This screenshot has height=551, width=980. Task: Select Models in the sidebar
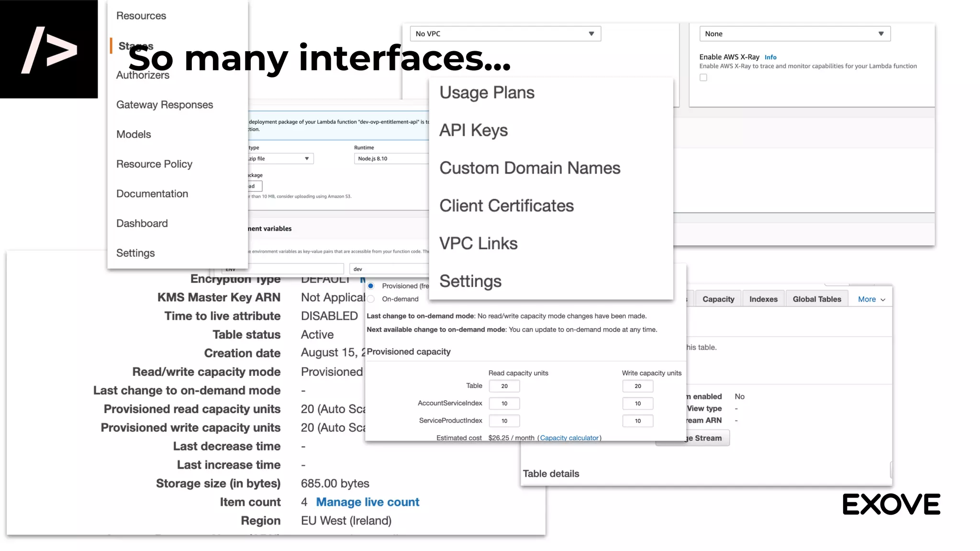pyautogui.click(x=134, y=134)
